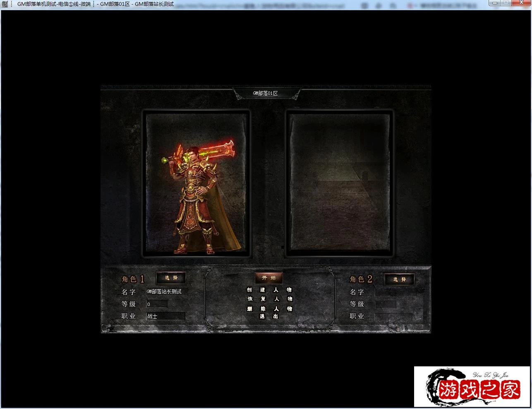Click the GM部落01区 server title label

pyautogui.click(x=266, y=94)
